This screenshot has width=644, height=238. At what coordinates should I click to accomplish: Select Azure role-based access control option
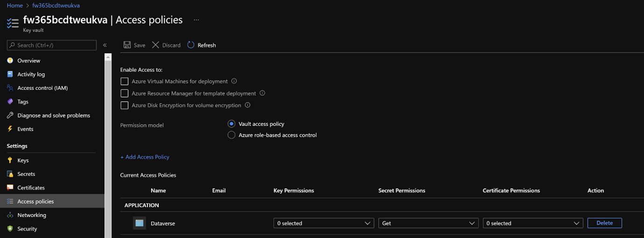[x=231, y=135]
